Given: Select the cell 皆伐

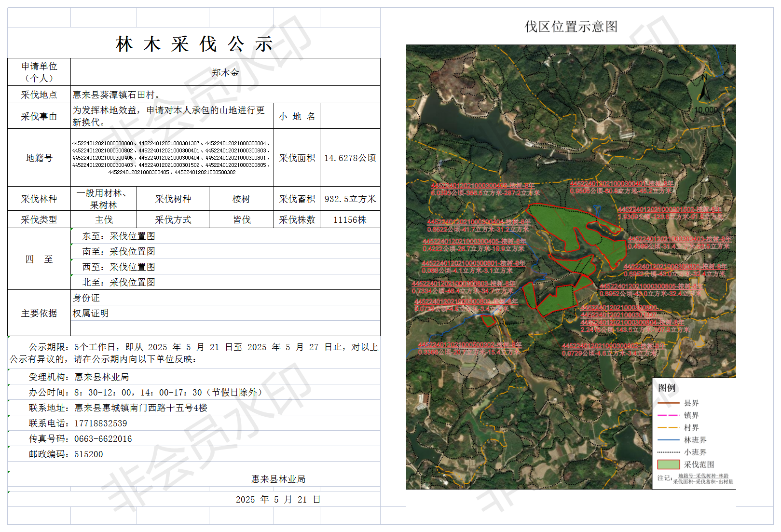Looking at the screenshot, I should tap(241, 219).
